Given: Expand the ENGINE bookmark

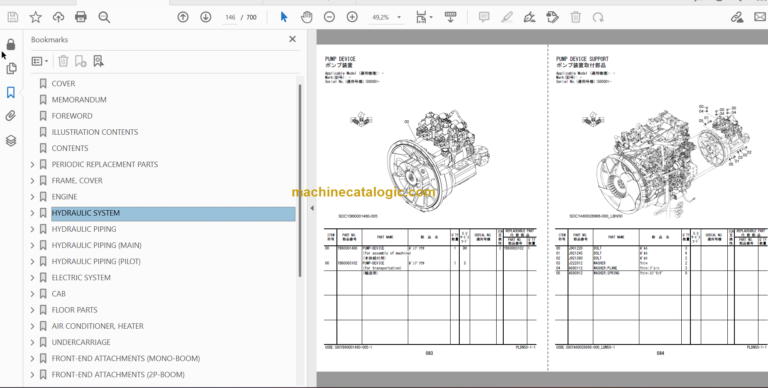Looking at the screenshot, I should pyautogui.click(x=32, y=197).
